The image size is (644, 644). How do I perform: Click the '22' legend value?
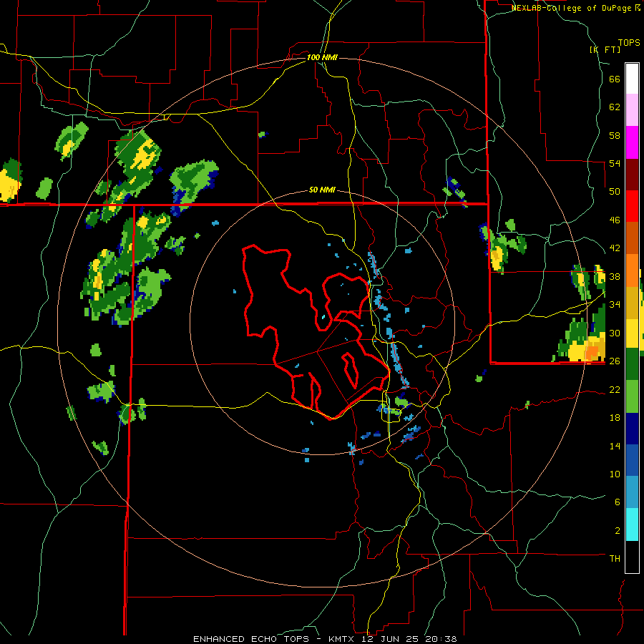pos(615,389)
